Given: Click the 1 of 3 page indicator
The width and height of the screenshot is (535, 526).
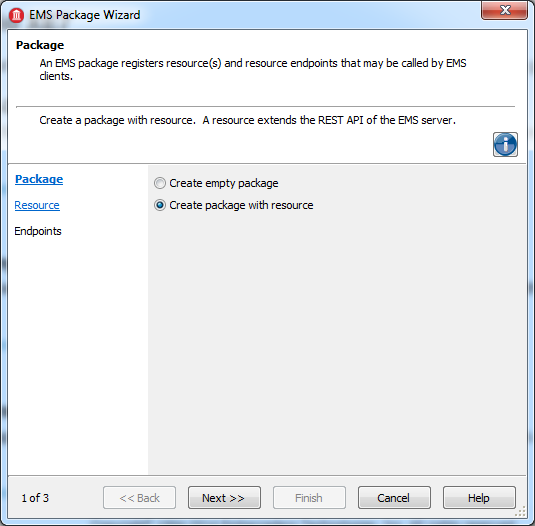Looking at the screenshot, I should [35, 498].
